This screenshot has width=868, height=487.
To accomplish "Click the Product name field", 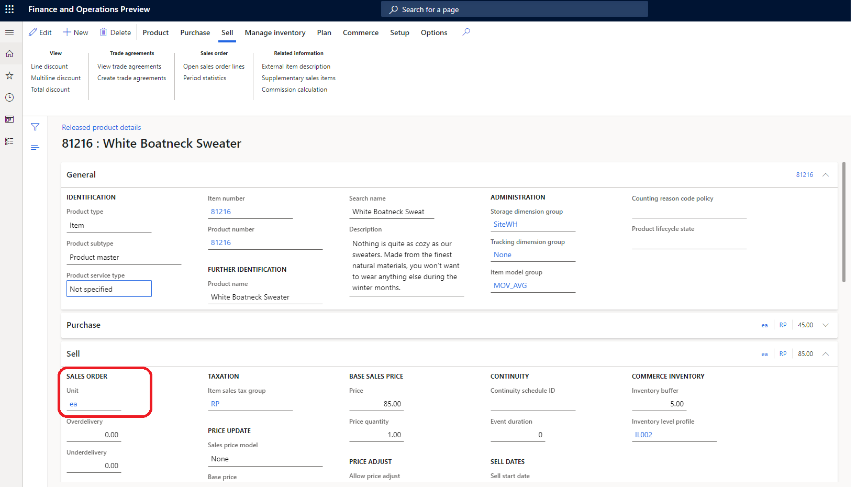I will (265, 297).
